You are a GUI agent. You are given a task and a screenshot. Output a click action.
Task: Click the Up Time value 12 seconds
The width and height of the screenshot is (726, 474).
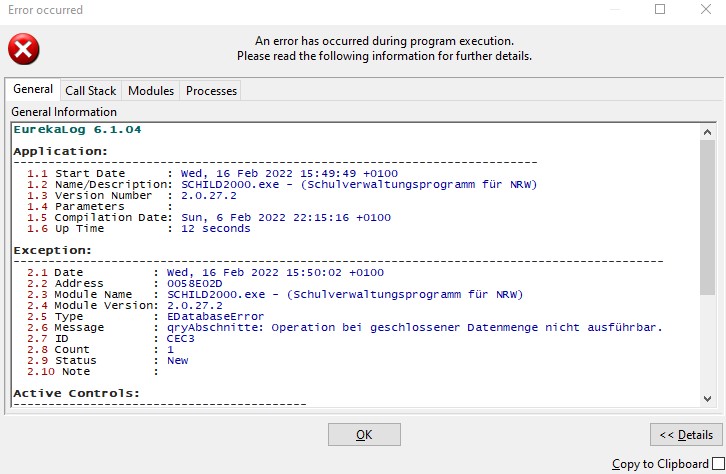[x=216, y=229]
